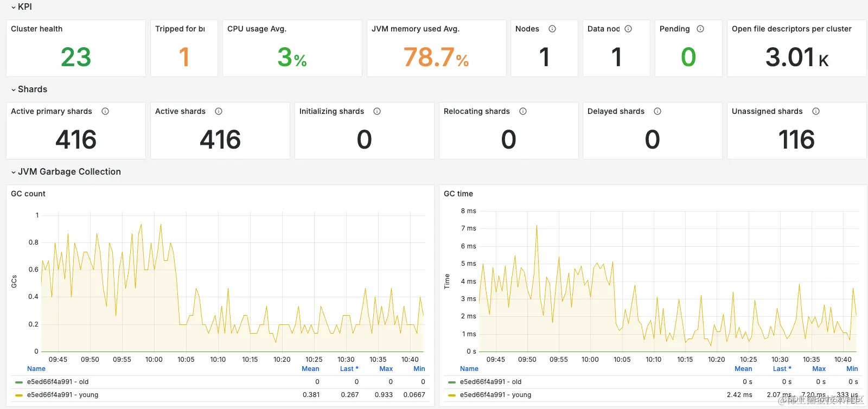
Task: Toggle e5ed66f4a991 - old series in GC time
Action: pyautogui.click(x=490, y=382)
